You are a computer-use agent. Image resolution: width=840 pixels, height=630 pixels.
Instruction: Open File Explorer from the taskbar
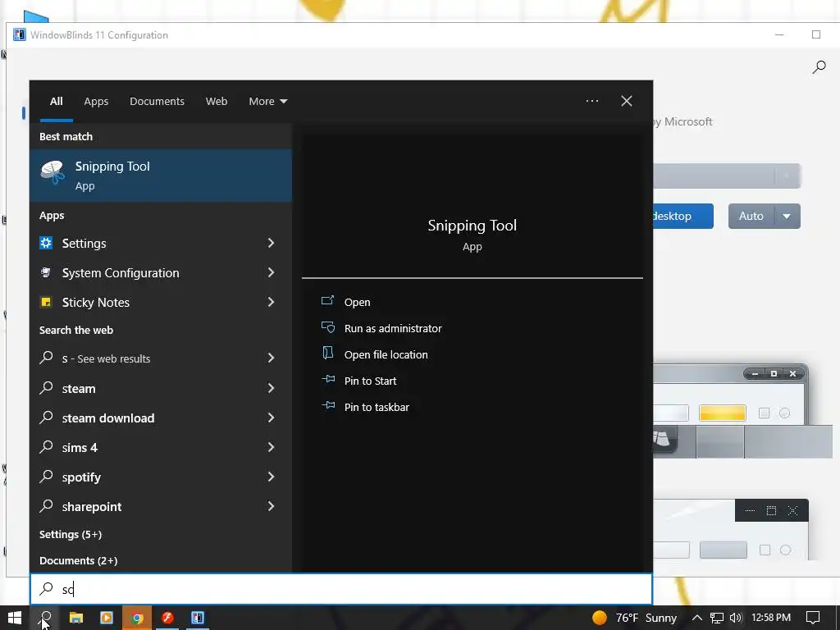pyautogui.click(x=76, y=618)
